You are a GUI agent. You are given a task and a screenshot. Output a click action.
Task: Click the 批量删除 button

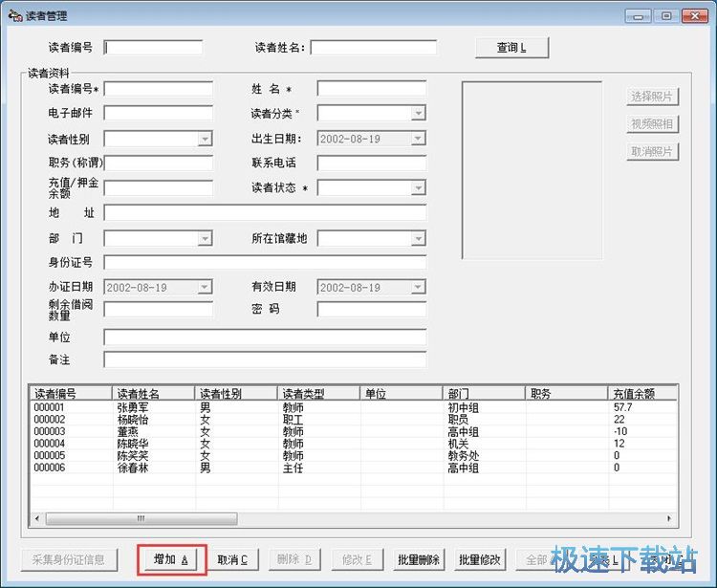(x=417, y=560)
